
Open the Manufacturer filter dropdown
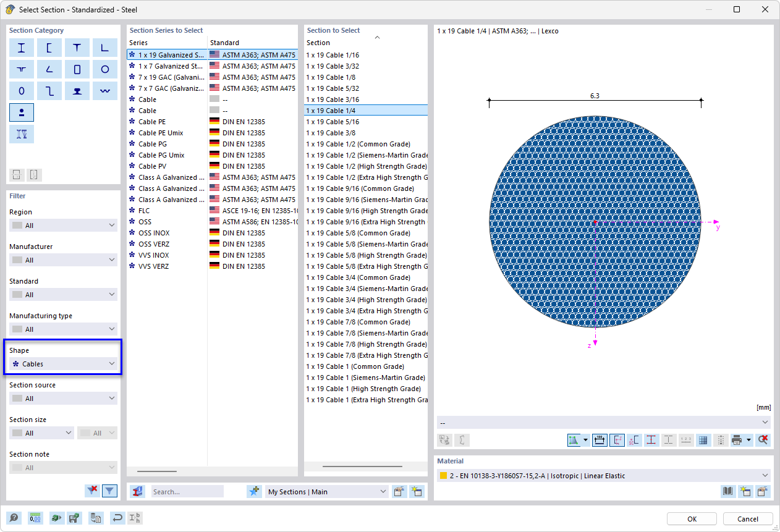click(63, 260)
